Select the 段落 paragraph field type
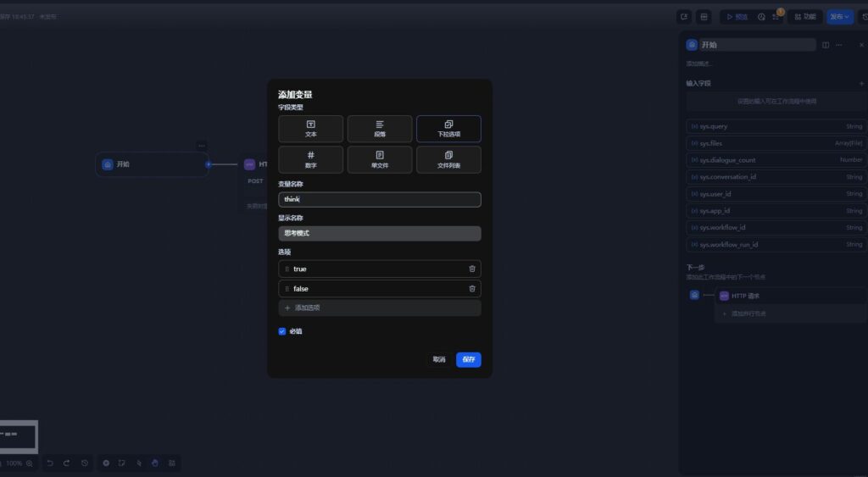 click(x=380, y=129)
